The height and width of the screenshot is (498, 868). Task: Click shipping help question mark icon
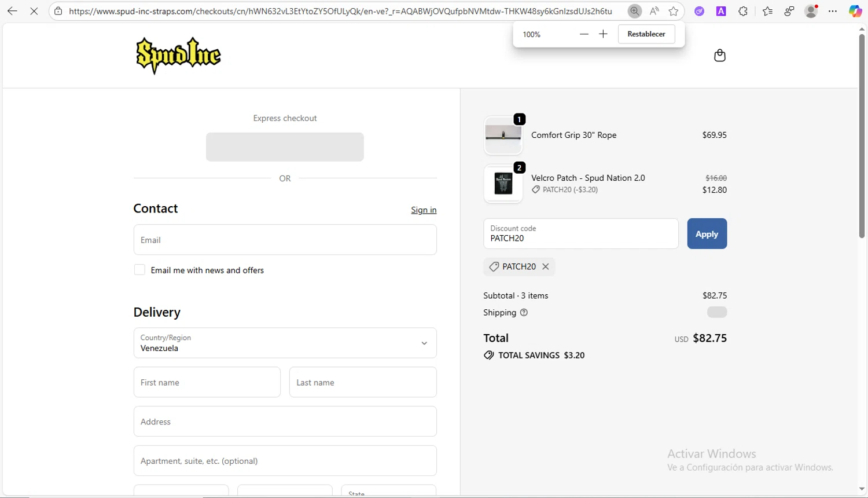coord(524,313)
